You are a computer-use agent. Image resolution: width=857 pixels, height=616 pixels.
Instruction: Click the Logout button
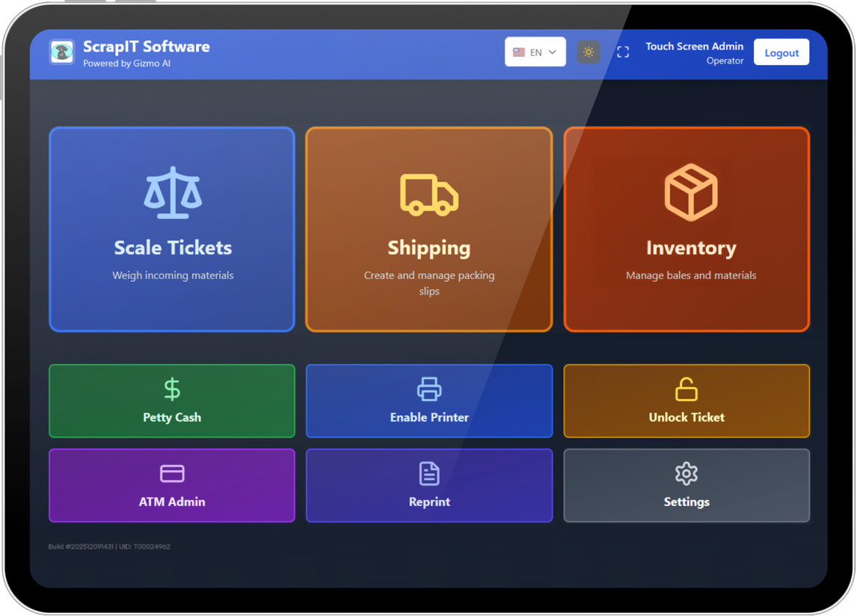click(781, 52)
